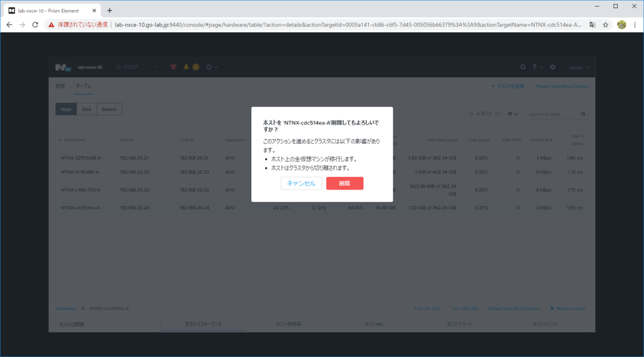Screen dimensions: 644x357
Task: Select the Disk tab
Action: point(86,109)
